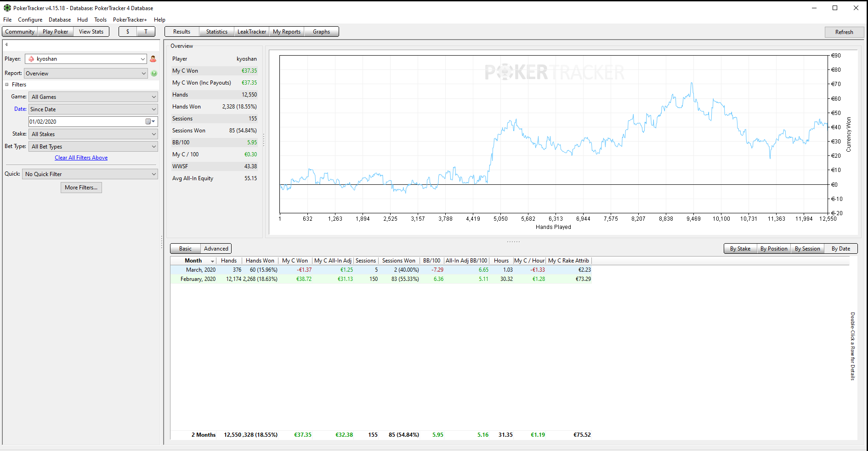The width and height of the screenshot is (868, 451).
Task: Select the T tournament toggle
Action: [x=146, y=32]
